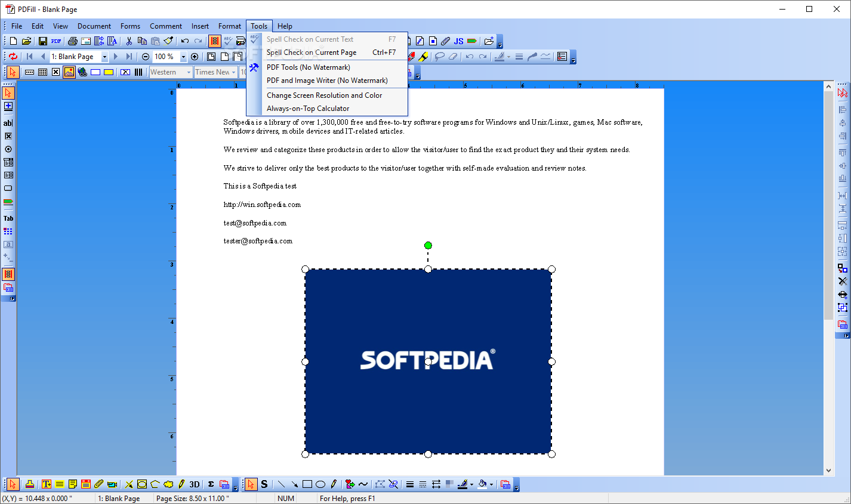This screenshot has height=504, width=851.
Task: Choose PDF Tools (No Watermark)
Action: [327, 67]
